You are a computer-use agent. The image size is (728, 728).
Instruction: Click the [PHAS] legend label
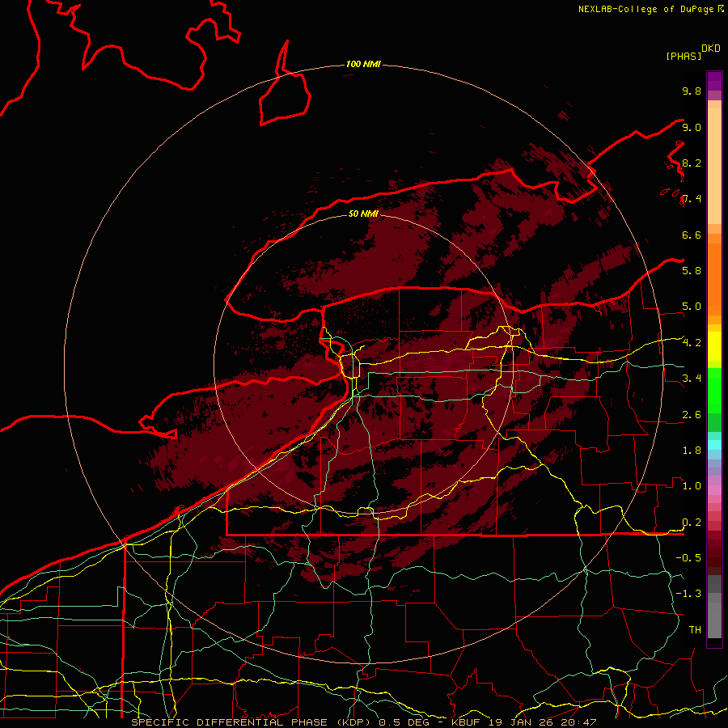coord(684,56)
